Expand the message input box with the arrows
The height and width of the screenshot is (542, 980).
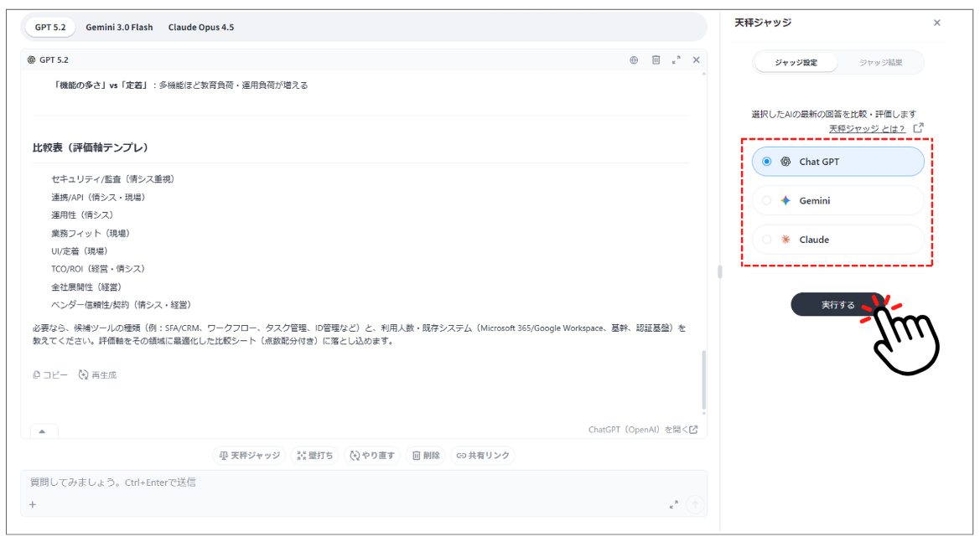coord(674,504)
